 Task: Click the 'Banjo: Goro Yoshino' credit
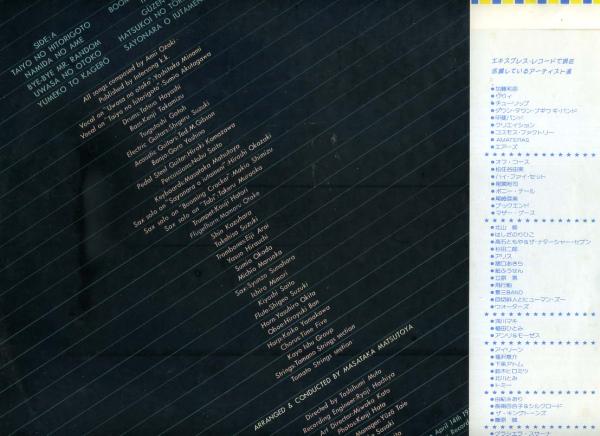178,147
